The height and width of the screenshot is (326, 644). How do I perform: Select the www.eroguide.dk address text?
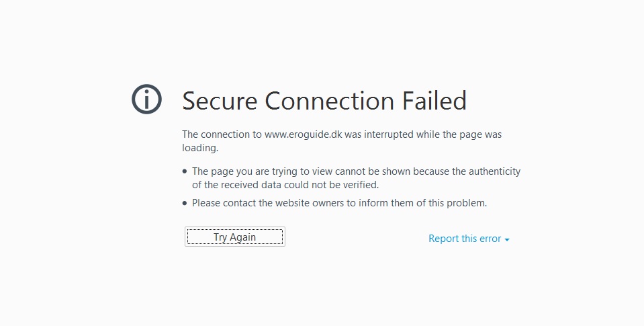[x=303, y=134]
